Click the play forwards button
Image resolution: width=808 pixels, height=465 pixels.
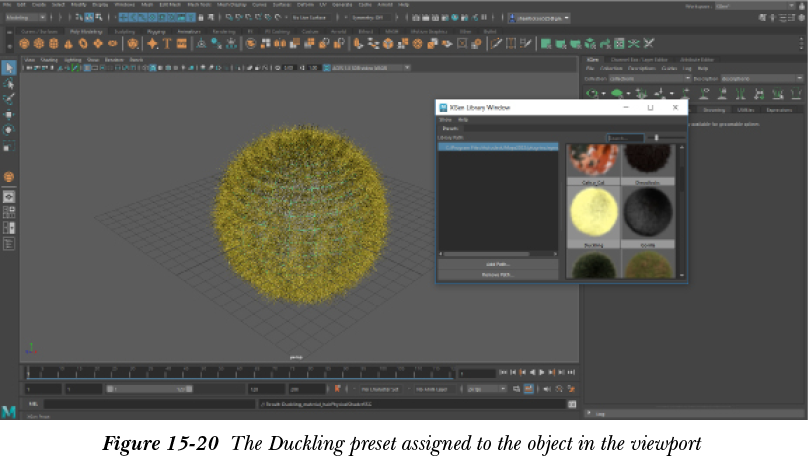pos(542,372)
